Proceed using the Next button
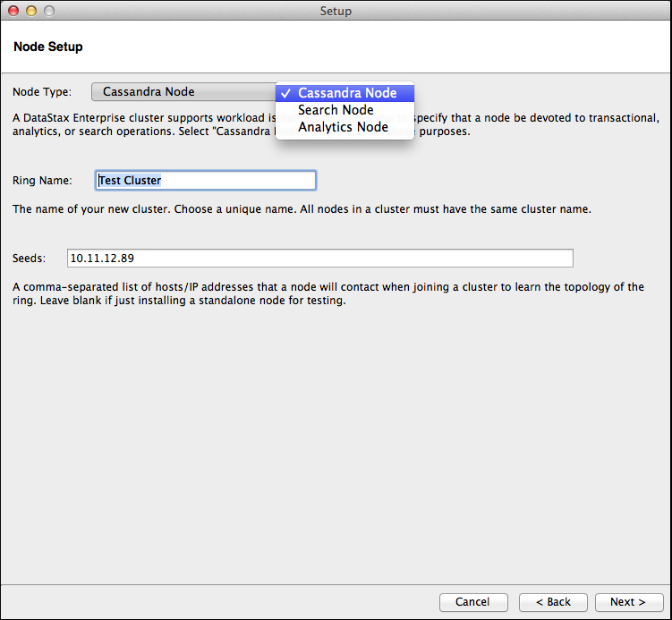The height and width of the screenshot is (620, 672). pos(630,602)
